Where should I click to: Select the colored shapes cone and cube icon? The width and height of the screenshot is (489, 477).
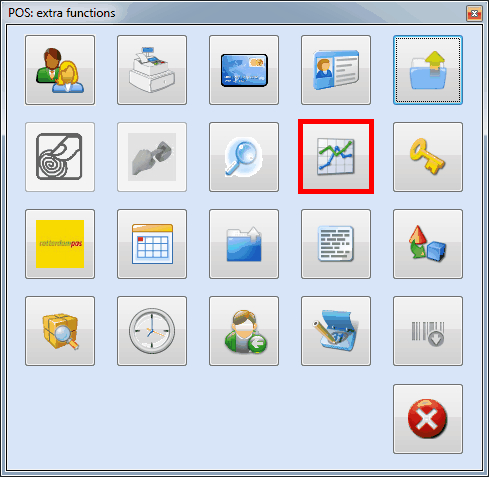[428, 244]
